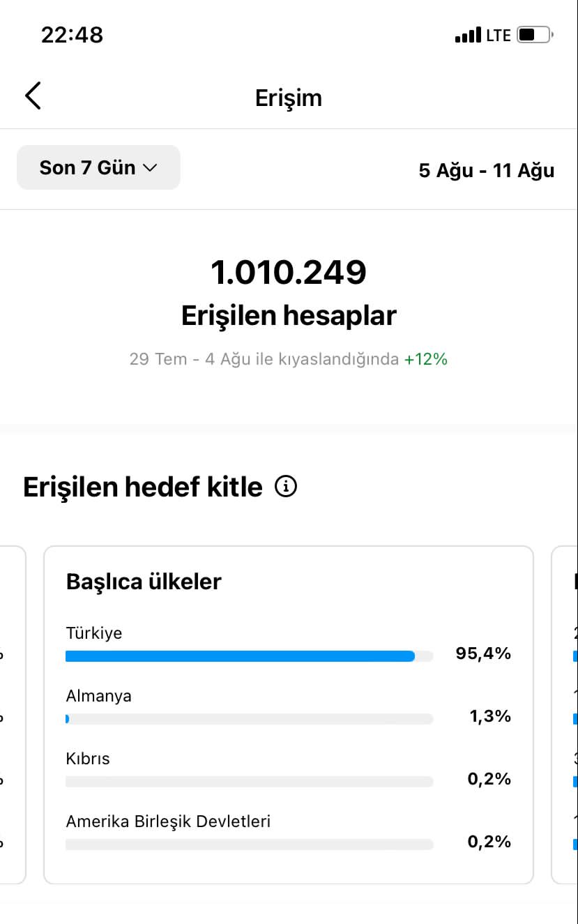This screenshot has height=924, width=578.
Task: Expand date range via chevron arrow
Action: pos(150,168)
